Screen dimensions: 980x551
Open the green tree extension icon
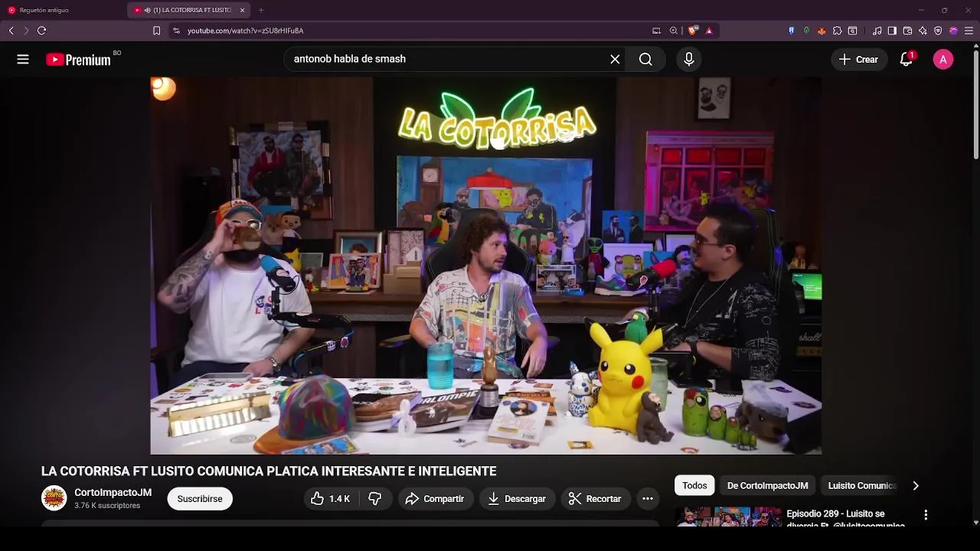point(806,31)
